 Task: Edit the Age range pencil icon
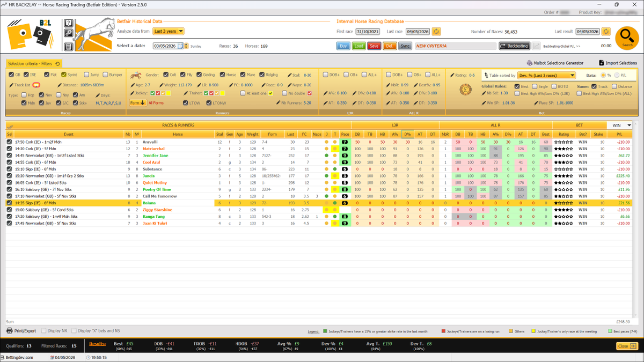pyautogui.click(x=133, y=85)
